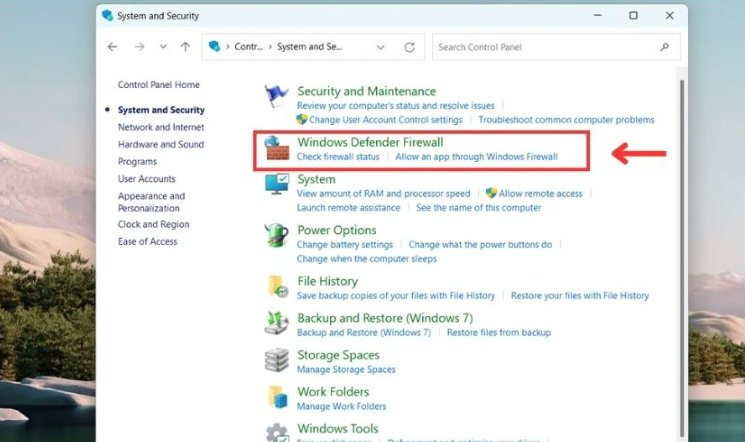Screen dimensions: 745x442
Task: Click the Security and Maintenance flag icon
Action: [x=276, y=96]
